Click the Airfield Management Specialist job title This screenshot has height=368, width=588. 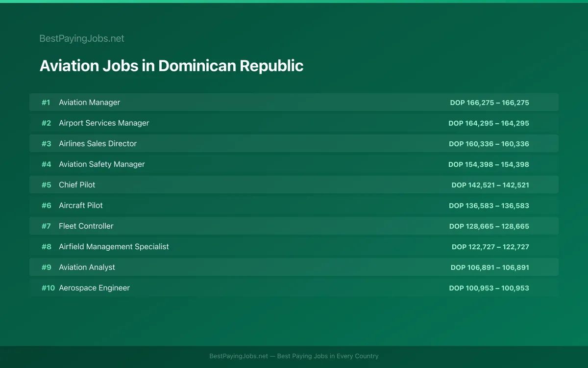pos(114,247)
